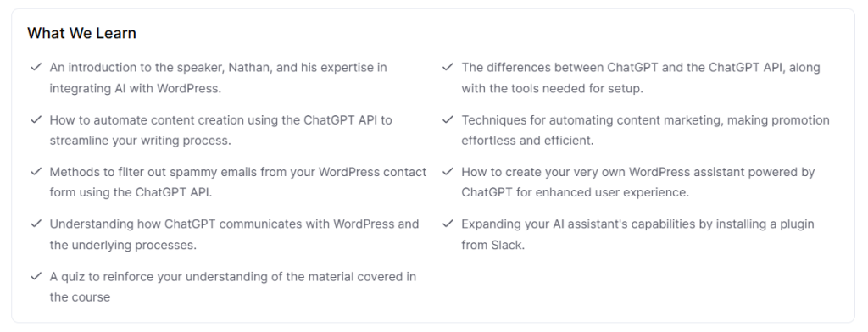Viewport: 868px width, 332px height.
Task: Click the 'effortless and efficient.' text
Action: click(527, 141)
